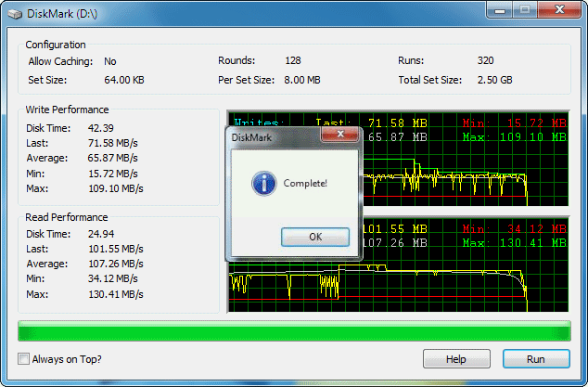Click the write graph Min 15.72 MB label
This screenshot has height=387, width=588.
pyautogui.click(x=514, y=123)
